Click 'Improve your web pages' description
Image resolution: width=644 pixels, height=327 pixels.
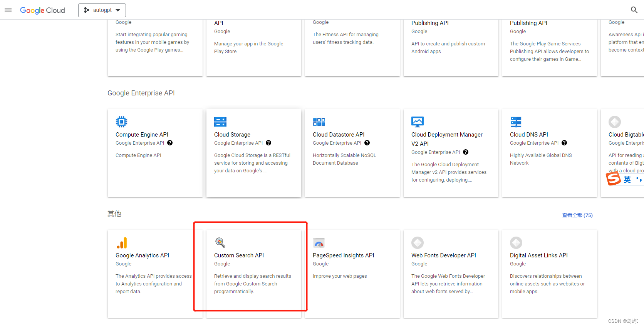pos(340,276)
